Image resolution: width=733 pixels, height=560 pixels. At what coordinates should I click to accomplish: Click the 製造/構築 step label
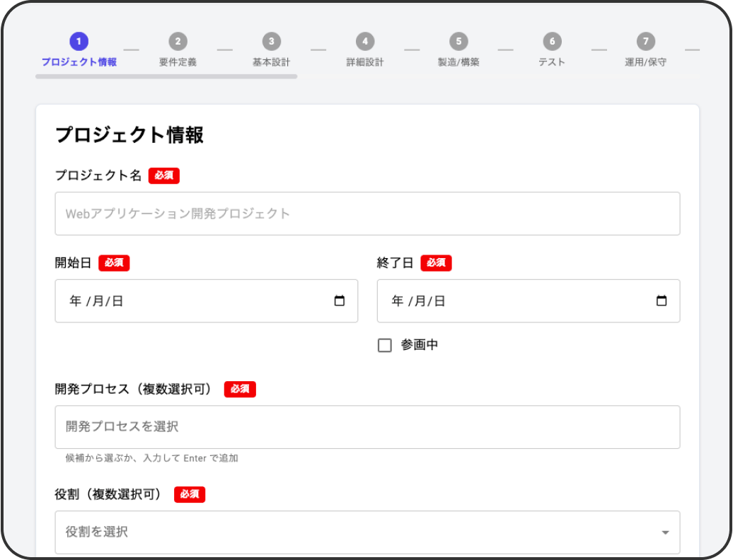tap(458, 62)
